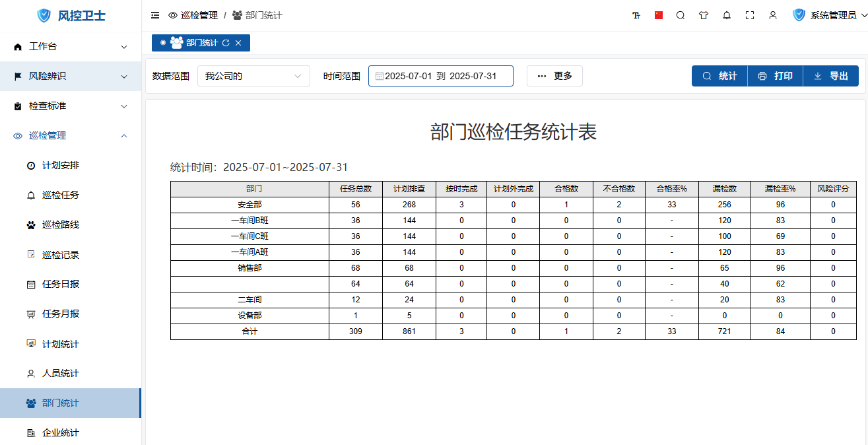
Task: Open the 数据范围 dropdown
Action: (x=253, y=76)
